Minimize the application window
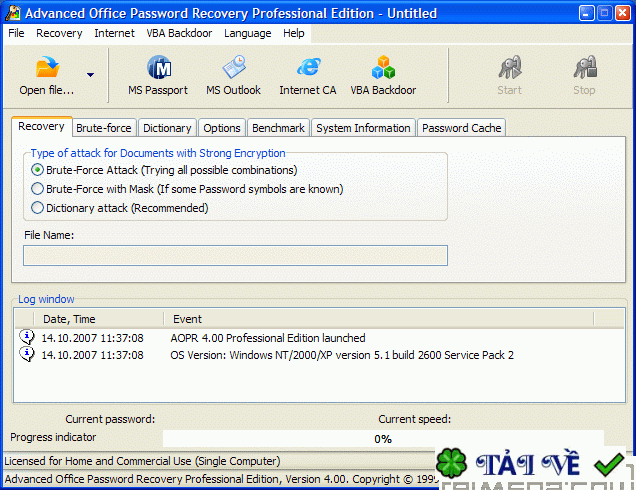The height and width of the screenshot is (490, 636). point(587,13)
